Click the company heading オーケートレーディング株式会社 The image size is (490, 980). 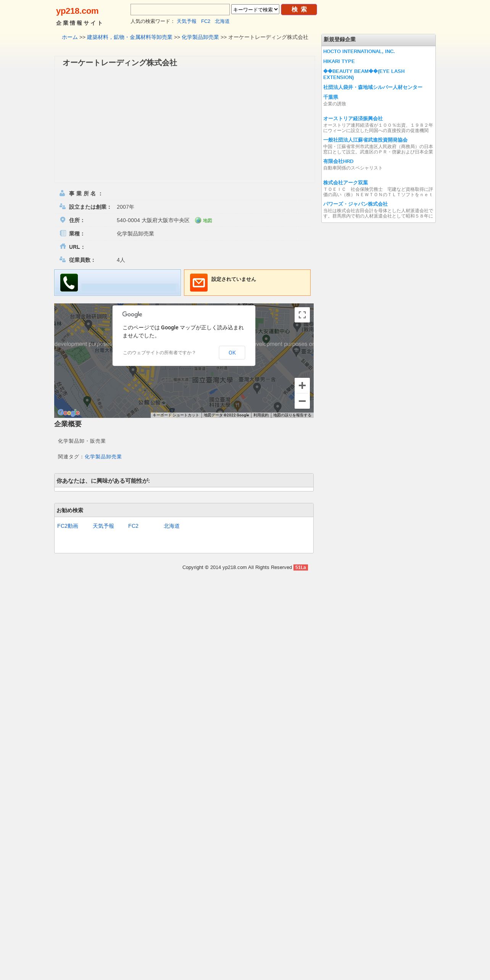tap(120, 63)
